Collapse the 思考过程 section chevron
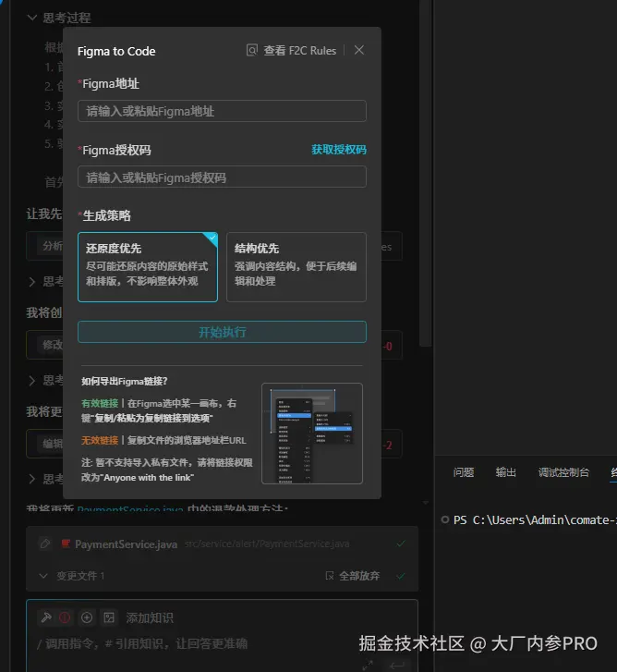This screenshot has height=672, width=617. click(31, 18)
